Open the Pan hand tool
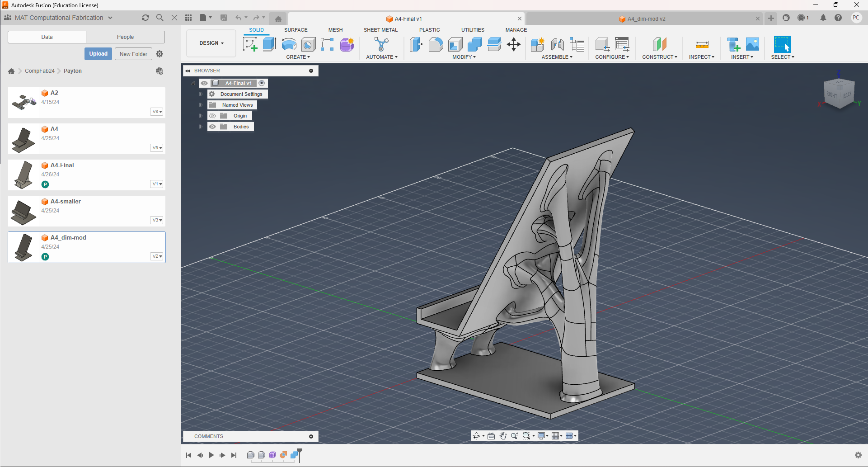This screenshot has width=868, height=467. tap(503, 436)
